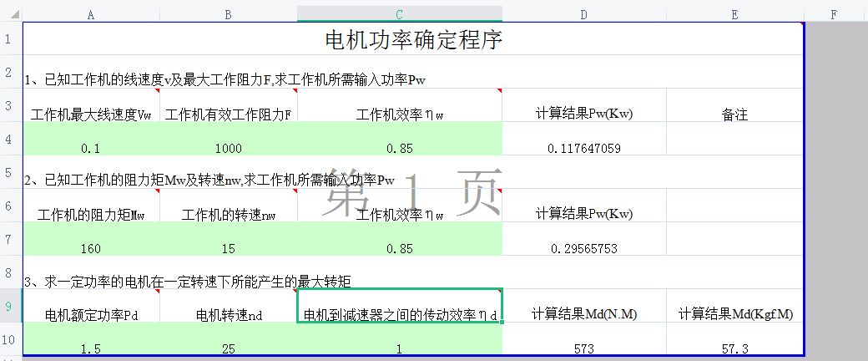The image size is (868, 361).
Task: Select column B header
Action: [x=229, y=15]
